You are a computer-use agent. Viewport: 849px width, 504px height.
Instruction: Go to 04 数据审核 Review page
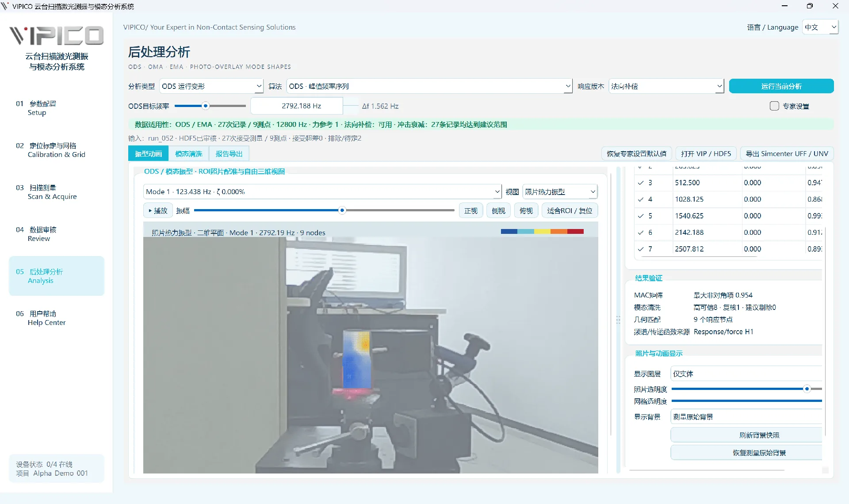click(x=57, y=234)
